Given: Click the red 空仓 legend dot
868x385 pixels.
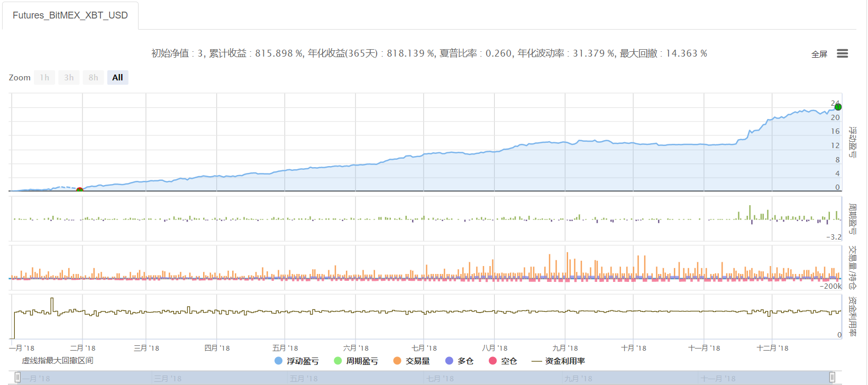Looking at the screenshot, I should point(493,361).
